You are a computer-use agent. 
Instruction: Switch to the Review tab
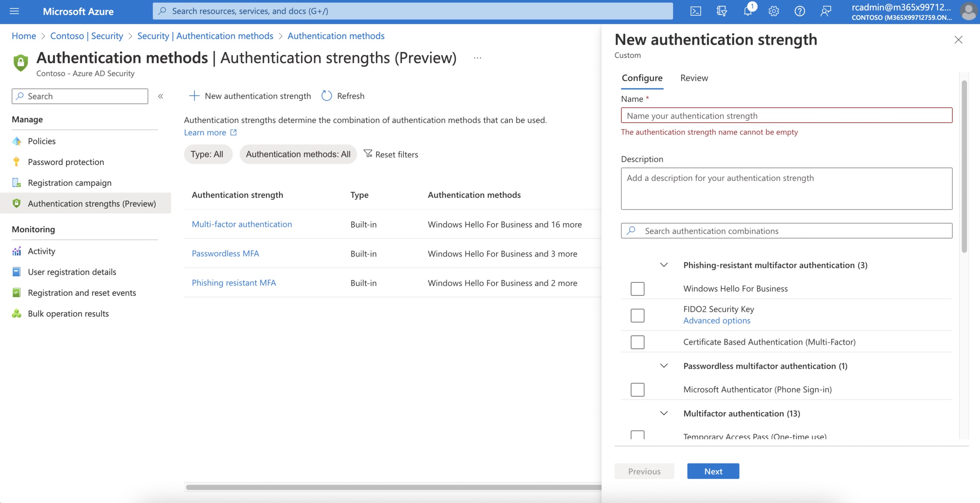point(693,77)
